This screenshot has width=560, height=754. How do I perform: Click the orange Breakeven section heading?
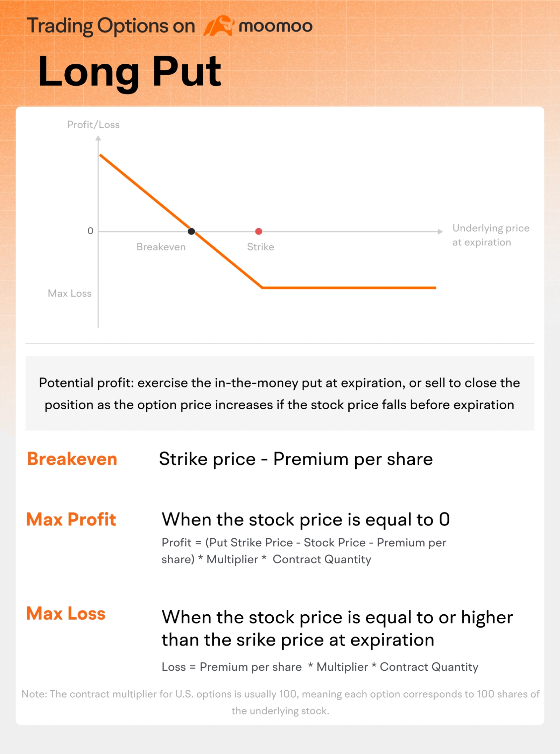coord(72,459)
